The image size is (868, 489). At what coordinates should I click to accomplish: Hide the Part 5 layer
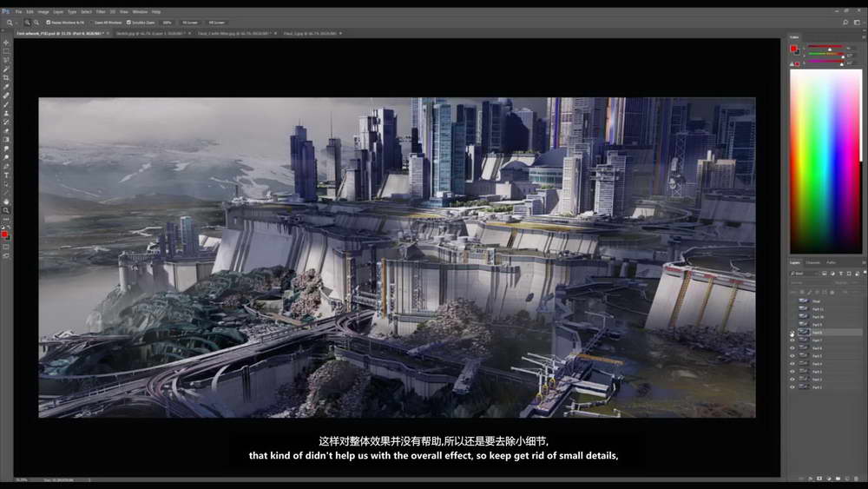point(792,356)
